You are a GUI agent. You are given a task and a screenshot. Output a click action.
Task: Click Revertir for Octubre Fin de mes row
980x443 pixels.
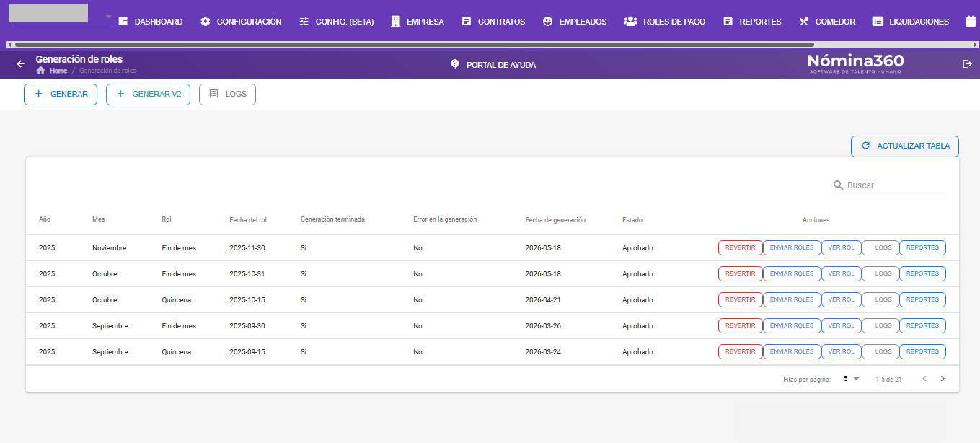[x=740, y=273]
